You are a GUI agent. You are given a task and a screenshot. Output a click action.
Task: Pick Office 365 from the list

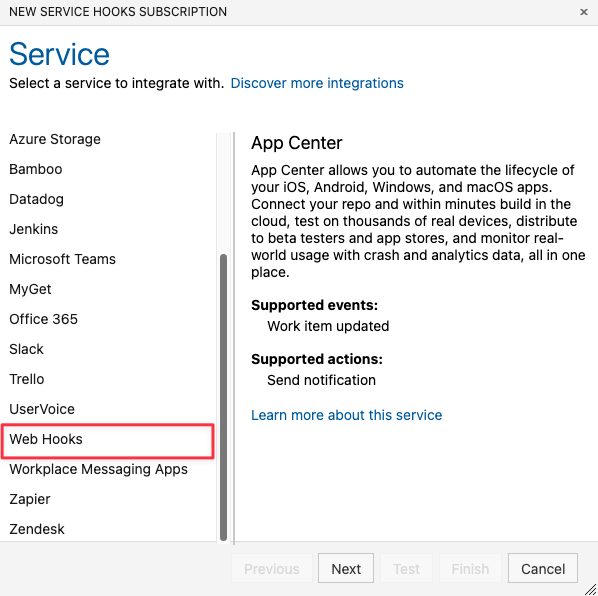(x=108, y=319)
